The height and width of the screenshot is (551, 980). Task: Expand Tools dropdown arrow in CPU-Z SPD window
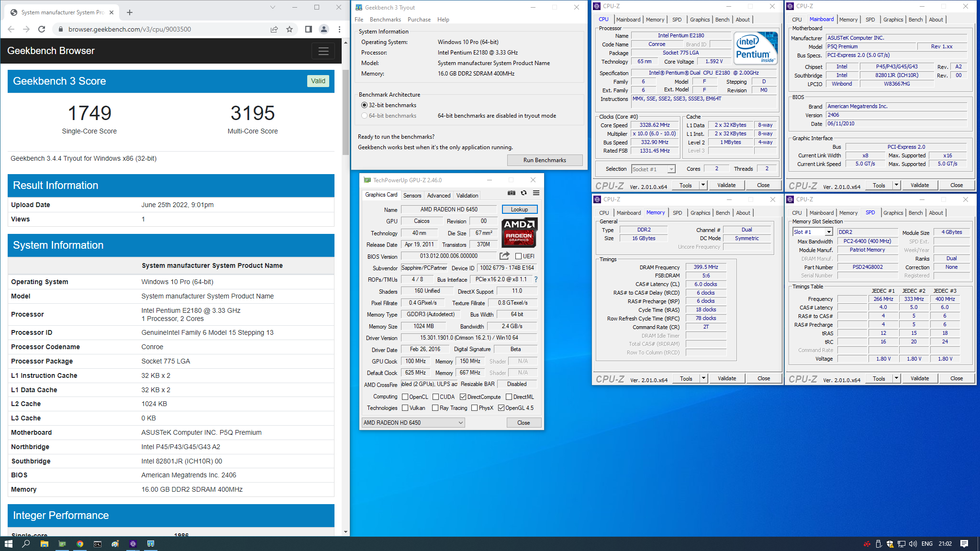click(896, 378)
